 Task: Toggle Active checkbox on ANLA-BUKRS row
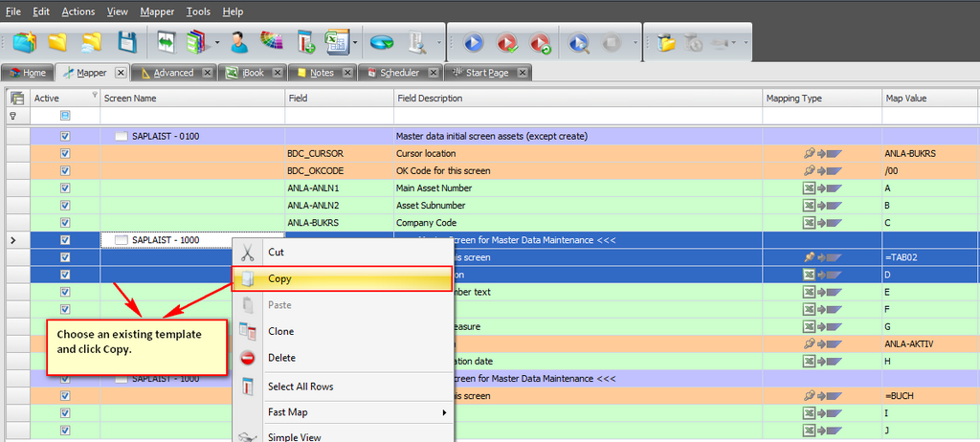coord(65,222)
